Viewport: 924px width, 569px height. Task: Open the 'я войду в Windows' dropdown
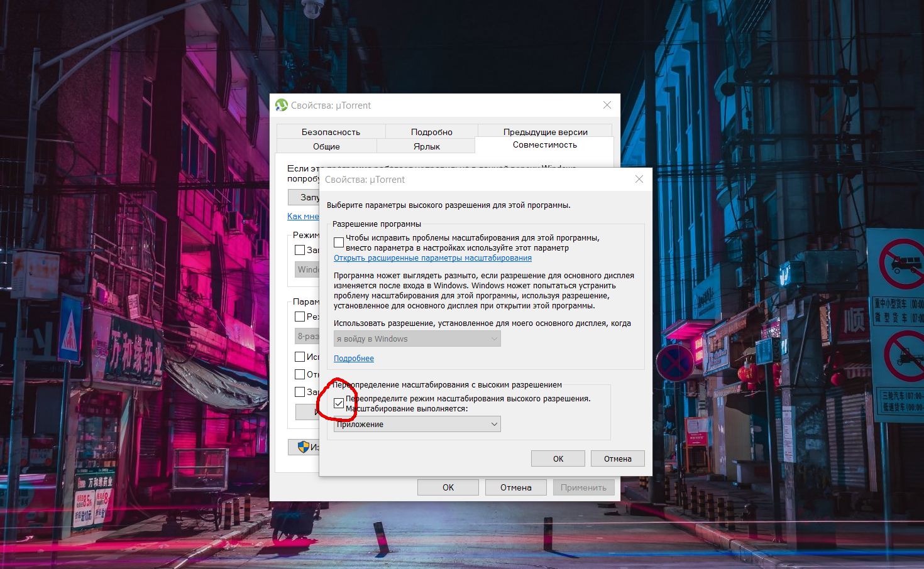[417, 339]
